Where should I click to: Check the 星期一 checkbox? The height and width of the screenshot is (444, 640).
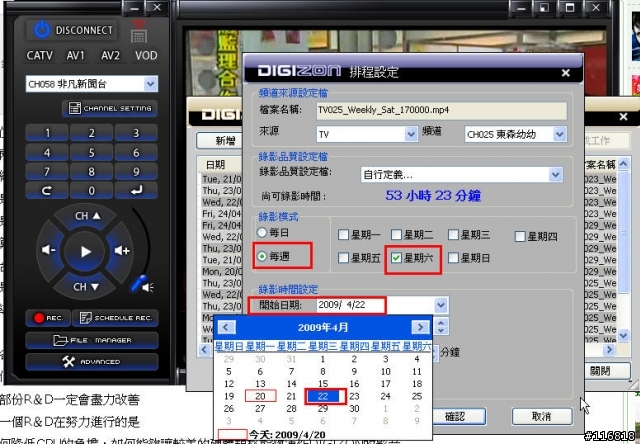[x=344, y=235]
